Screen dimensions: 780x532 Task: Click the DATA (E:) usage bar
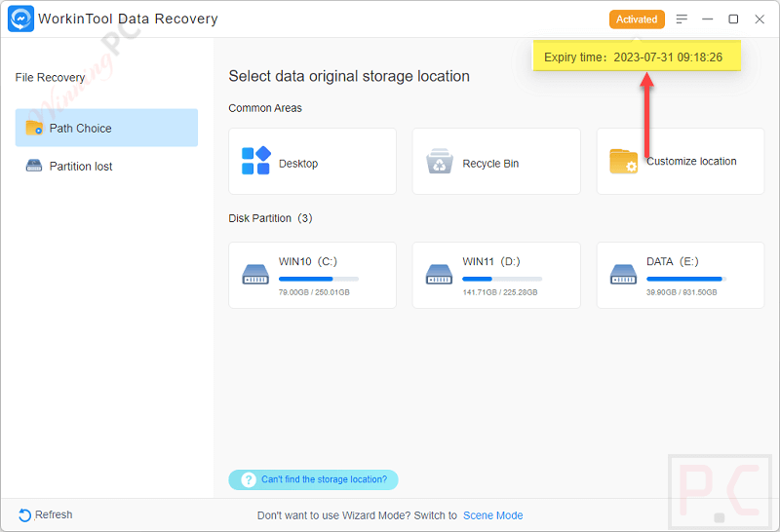686,279
